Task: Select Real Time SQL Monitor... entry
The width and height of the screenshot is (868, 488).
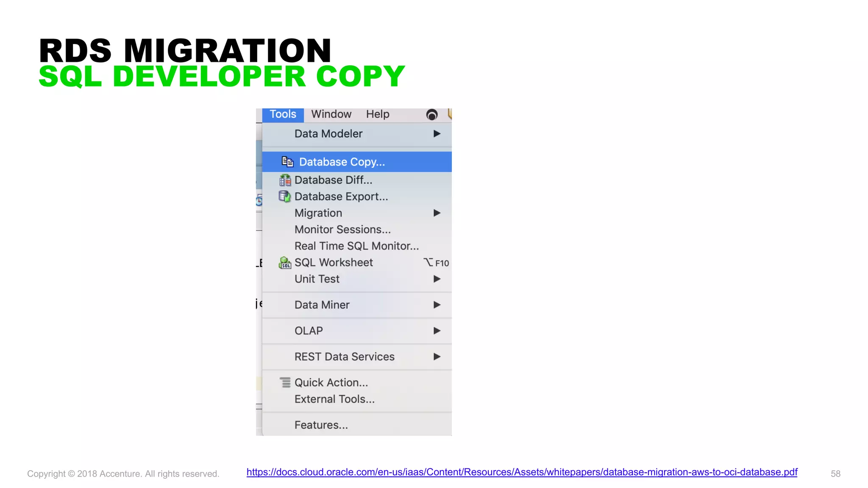Action: [357, 246]
